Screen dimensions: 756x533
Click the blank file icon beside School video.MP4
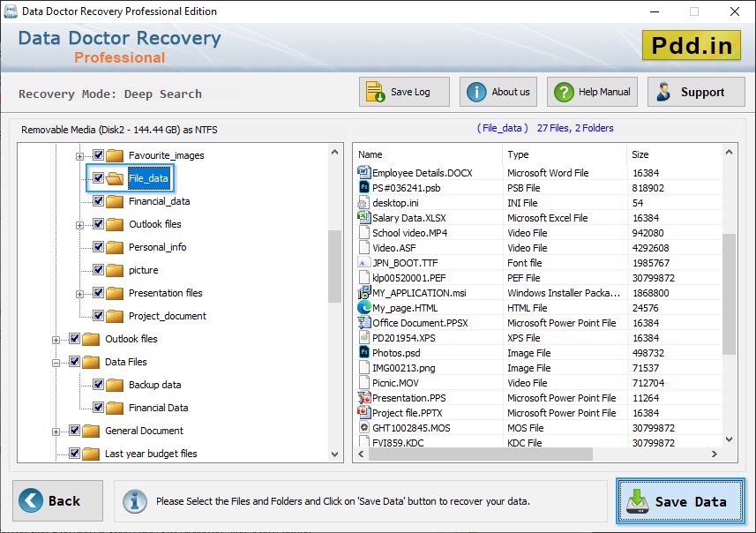coord(364,232)
